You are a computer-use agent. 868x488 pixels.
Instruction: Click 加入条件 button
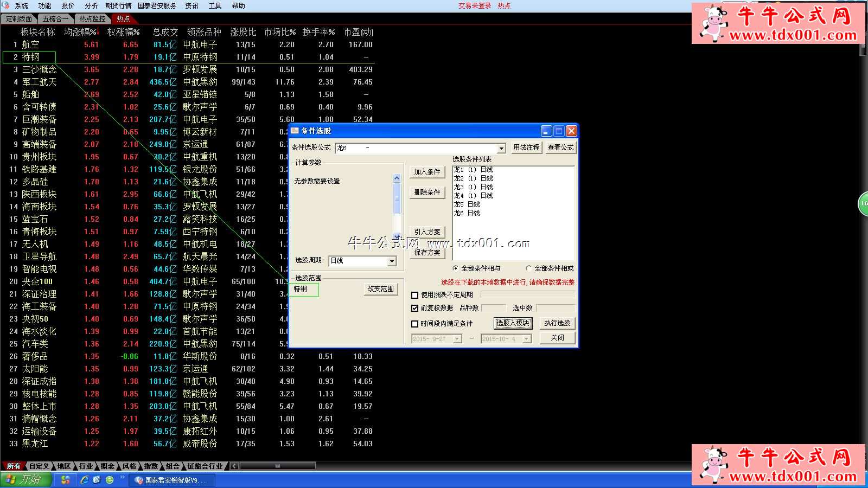(427, 172)
